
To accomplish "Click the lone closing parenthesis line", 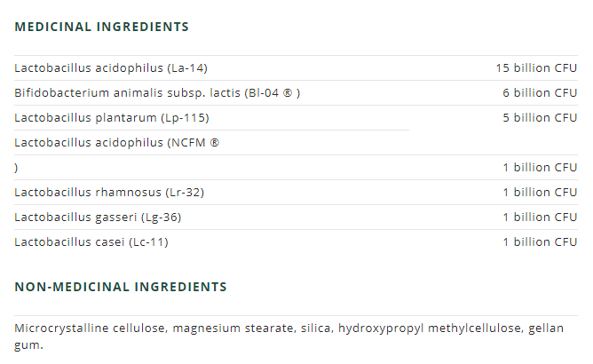I will pos(17,167).
